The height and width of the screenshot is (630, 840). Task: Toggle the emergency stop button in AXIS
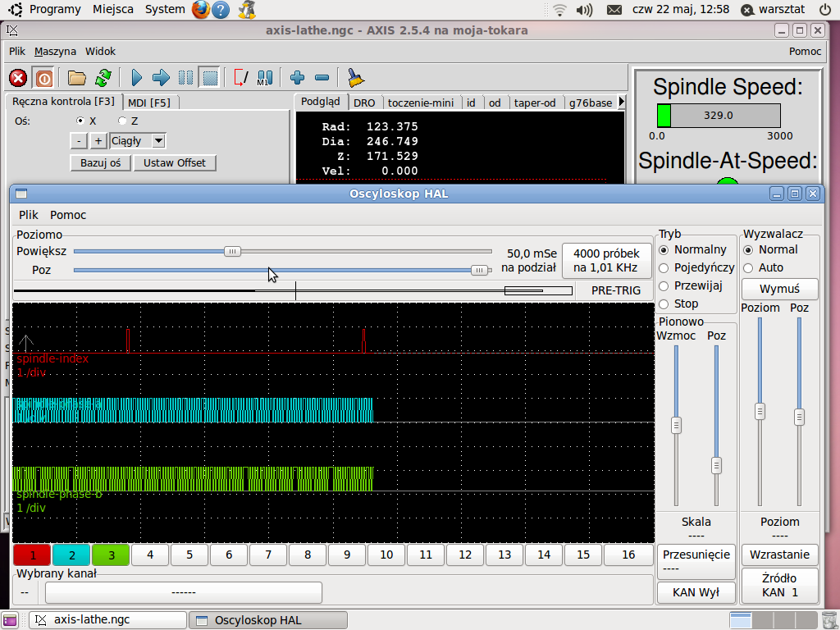[18, 78]
